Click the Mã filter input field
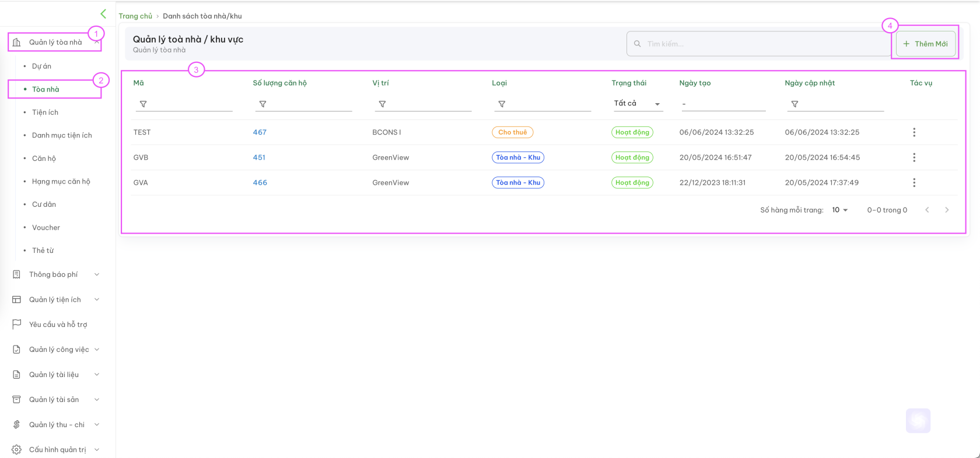This screenshot has height=458, width=980. pyautogui.click(x=184, y=104)
